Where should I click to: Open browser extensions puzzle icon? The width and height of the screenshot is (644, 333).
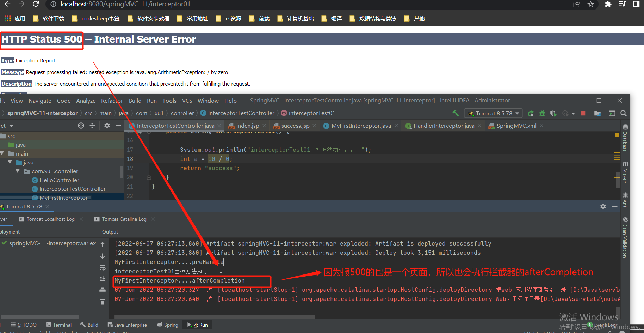608,4
